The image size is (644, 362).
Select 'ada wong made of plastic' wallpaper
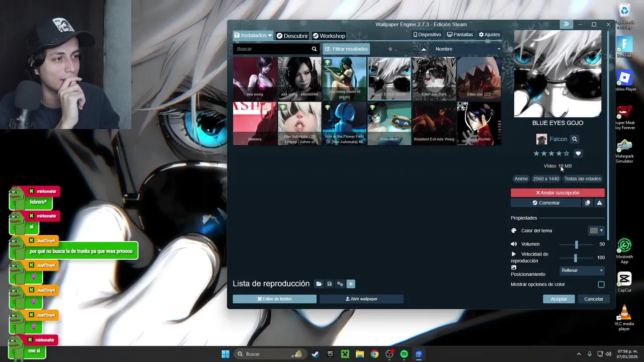pyautogui.click(x=344, y=78)
